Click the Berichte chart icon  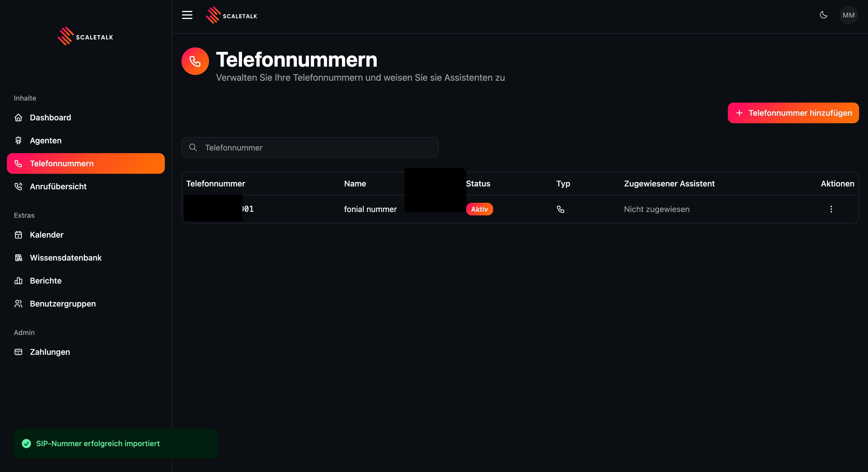(19, 280)
